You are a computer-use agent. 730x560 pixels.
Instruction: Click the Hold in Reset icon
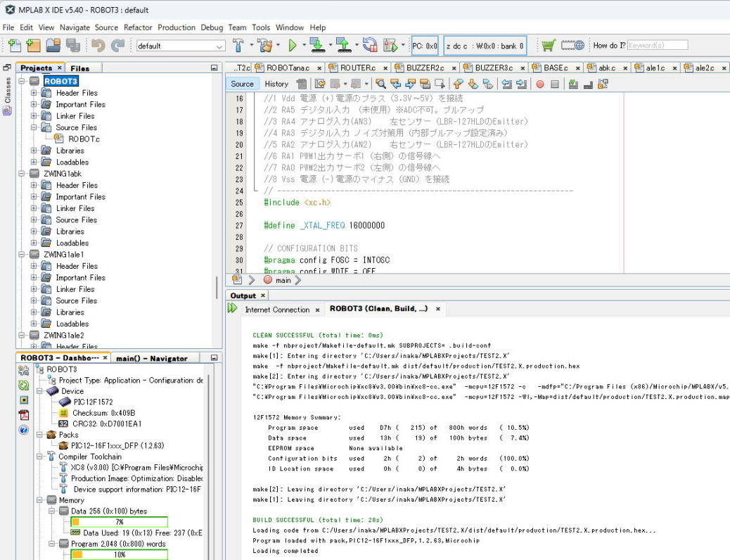coord(370,45)
